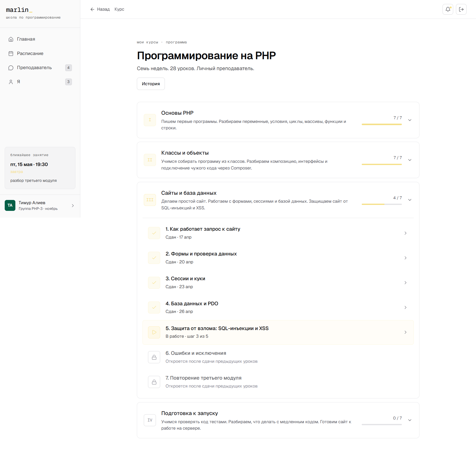Click the home icon beside Главная
The width and height of the screenshot is (476, 474).
click(x=11, y=39)
